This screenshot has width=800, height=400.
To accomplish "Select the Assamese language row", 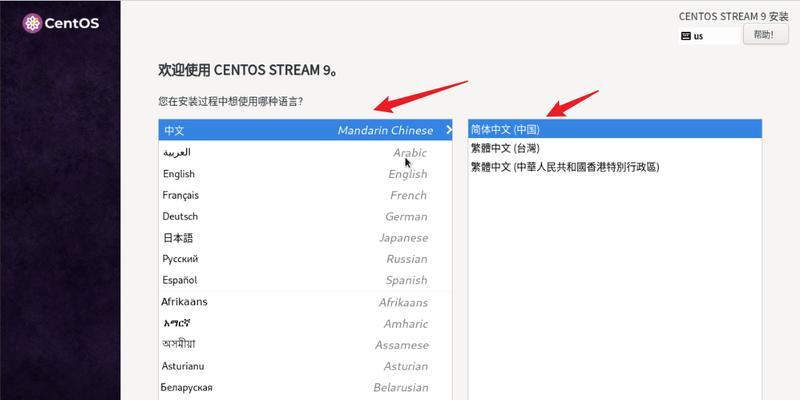I will (x=305, y=345).
